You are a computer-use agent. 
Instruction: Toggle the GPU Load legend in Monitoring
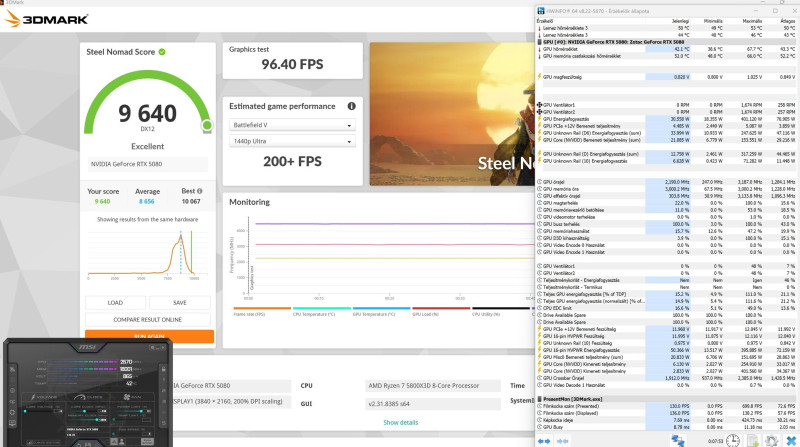pos(441,311)
